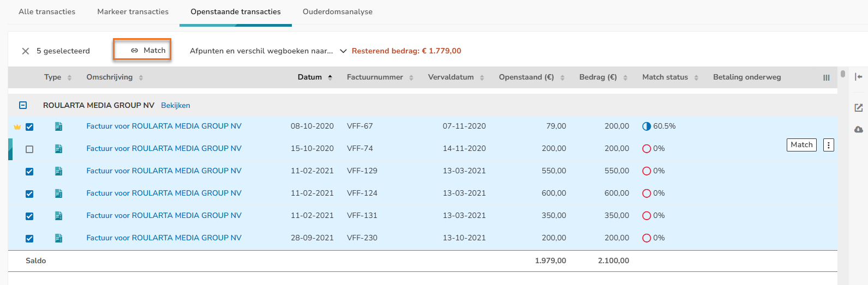The width and height of the screenshot is (868, 285).
Task: Sort by Omschrijving column
Action: pyautogui.click(x=115, y=77)
